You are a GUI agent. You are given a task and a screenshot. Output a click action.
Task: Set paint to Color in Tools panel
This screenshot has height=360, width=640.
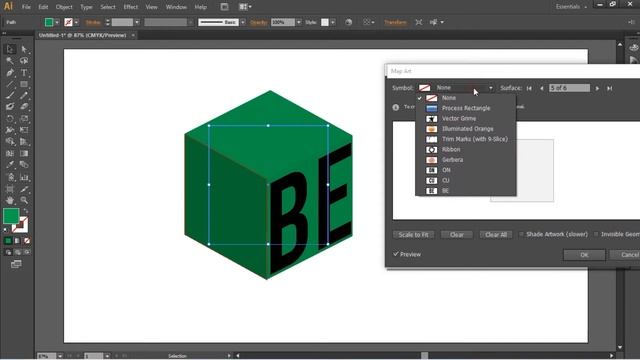pos(8,241)
